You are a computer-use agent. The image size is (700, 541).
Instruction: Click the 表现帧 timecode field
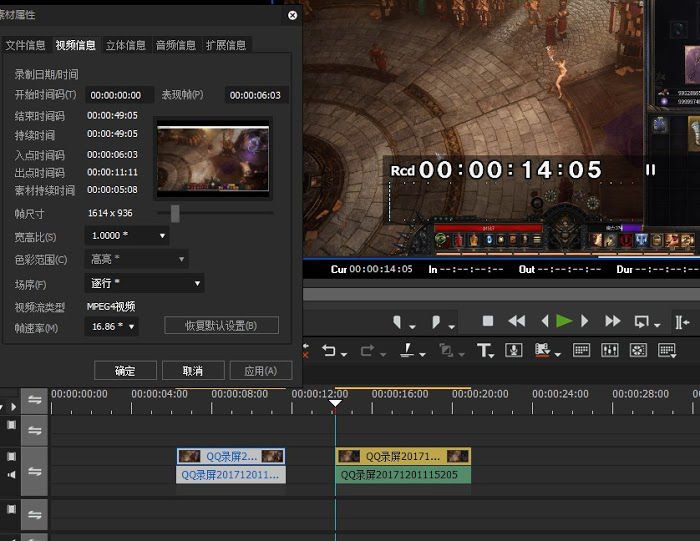click(x=256, y=95)
